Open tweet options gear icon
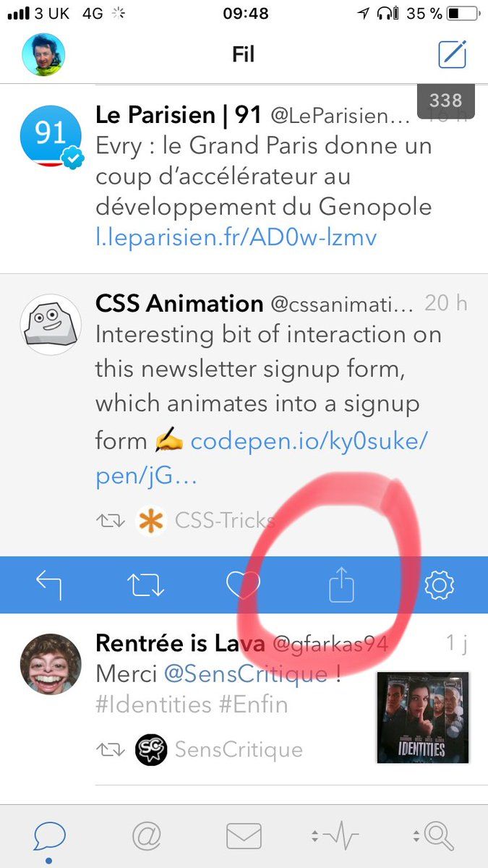 point(438,584)
